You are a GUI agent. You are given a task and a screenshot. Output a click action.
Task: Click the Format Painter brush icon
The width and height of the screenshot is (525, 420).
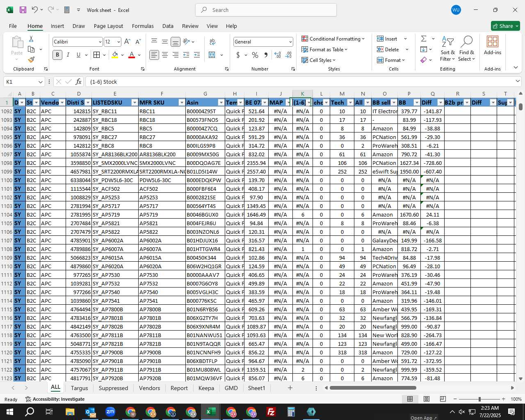(31, 59)
